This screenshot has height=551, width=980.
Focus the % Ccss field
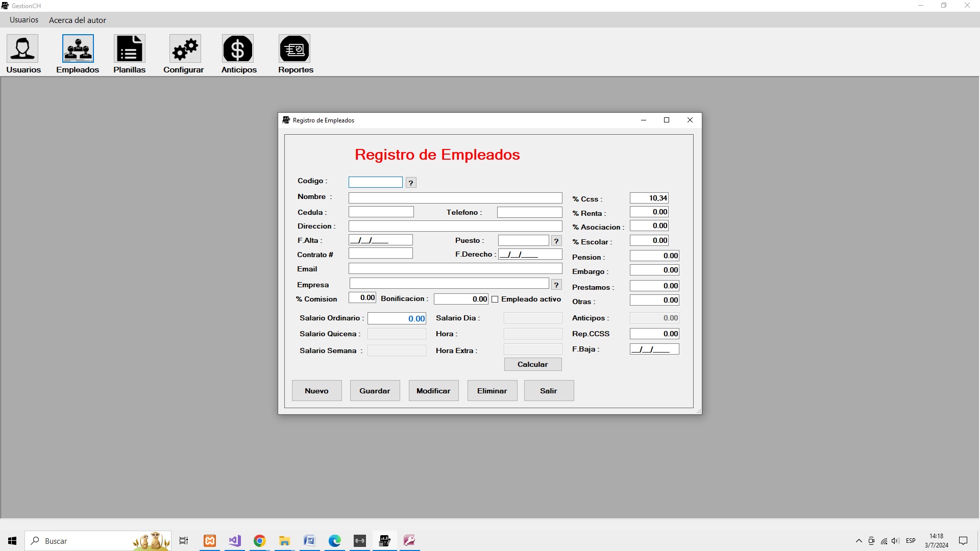pos(649,198)
